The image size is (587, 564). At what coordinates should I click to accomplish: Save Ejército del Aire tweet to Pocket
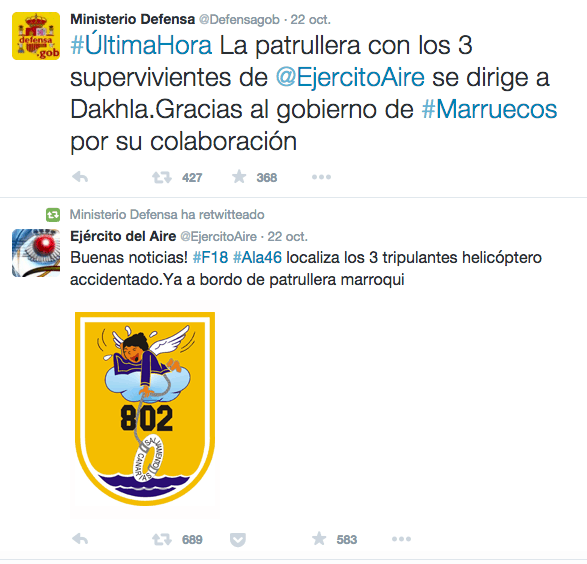coord(238,540)
